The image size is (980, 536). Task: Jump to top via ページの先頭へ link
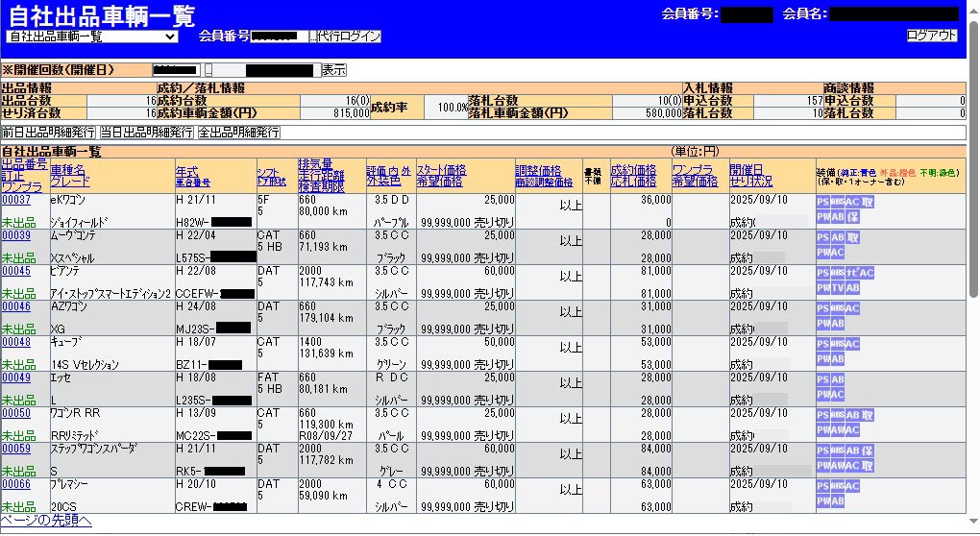tap(46, 521)
